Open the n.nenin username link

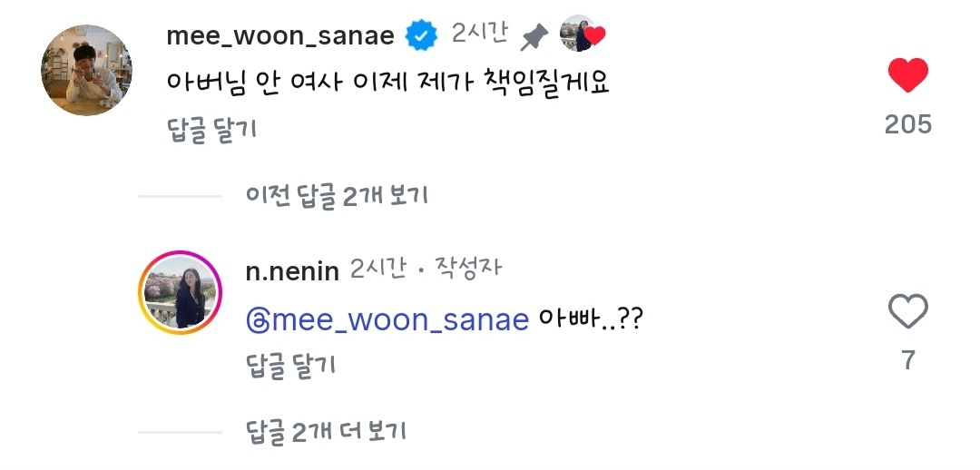pyautogui.click(x=292, y=270)
